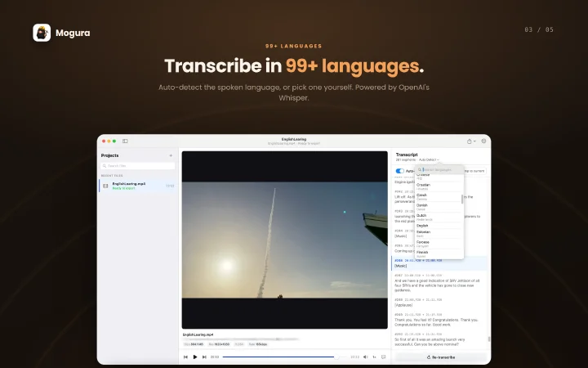This screenshot has width=588, height=368.
Task: Skip to next segment button
Action: (204, 357)
